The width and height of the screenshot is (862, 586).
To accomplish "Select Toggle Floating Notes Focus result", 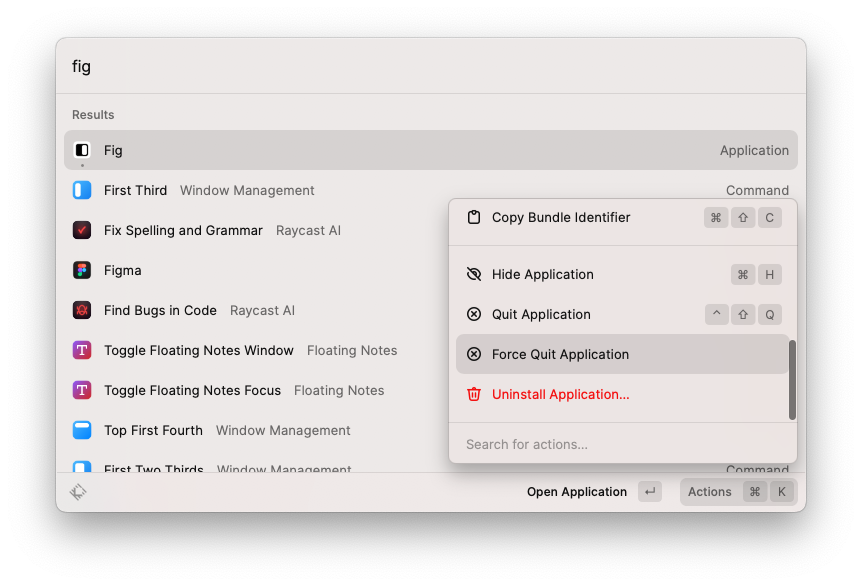I will pyautogui.click(x=256, y=390).
